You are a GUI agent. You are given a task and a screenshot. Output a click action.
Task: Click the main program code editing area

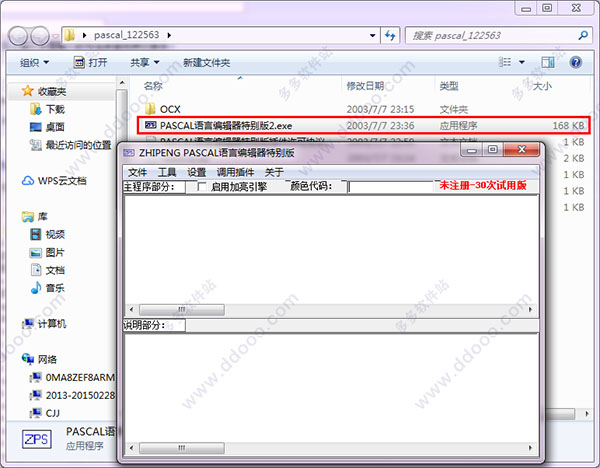coord(331,249)
